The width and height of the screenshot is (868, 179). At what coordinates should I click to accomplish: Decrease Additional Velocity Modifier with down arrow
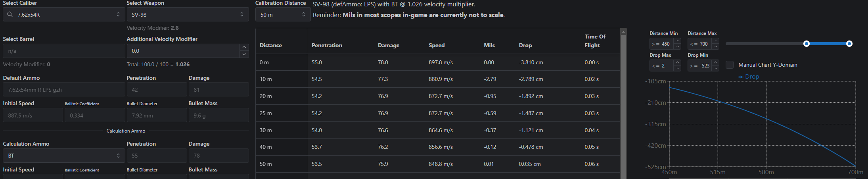244,54
